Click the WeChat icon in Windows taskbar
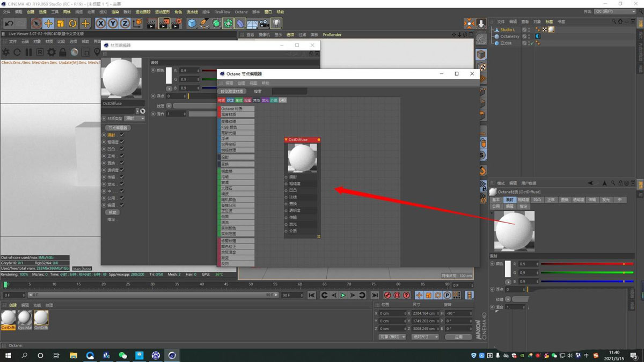Viewport: 644px width, 362px height. [123, 355]
